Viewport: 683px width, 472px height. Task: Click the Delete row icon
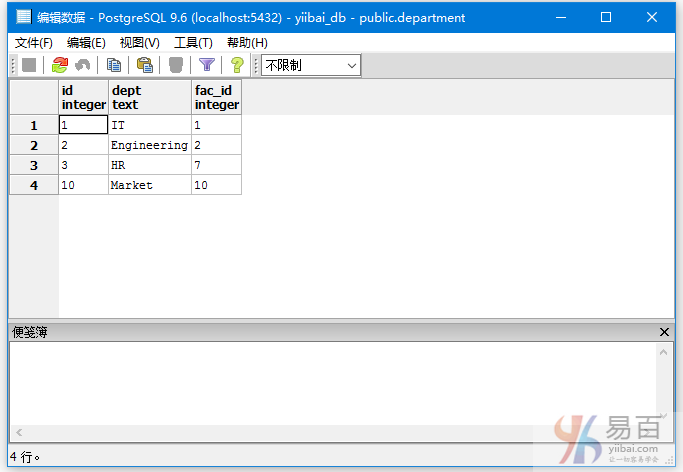click(176, 65)
